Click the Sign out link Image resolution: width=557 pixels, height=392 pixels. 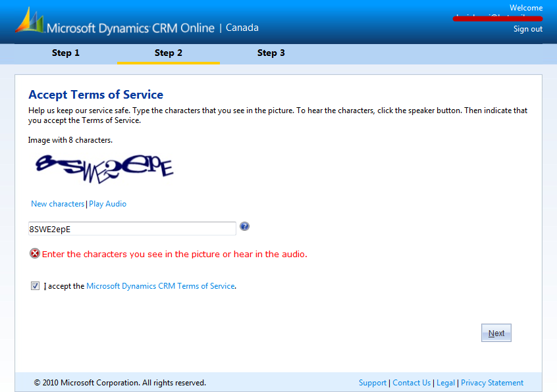tap(528, 29)
